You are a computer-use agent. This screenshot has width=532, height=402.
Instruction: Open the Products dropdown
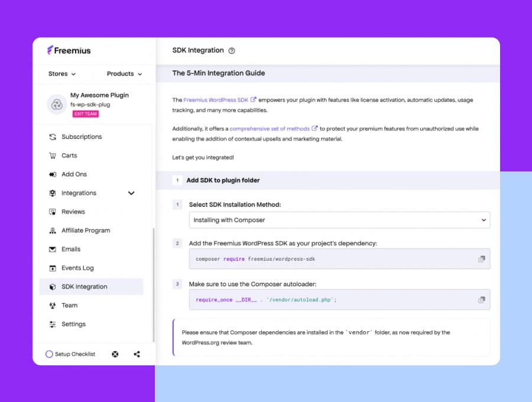coord(124,74)
